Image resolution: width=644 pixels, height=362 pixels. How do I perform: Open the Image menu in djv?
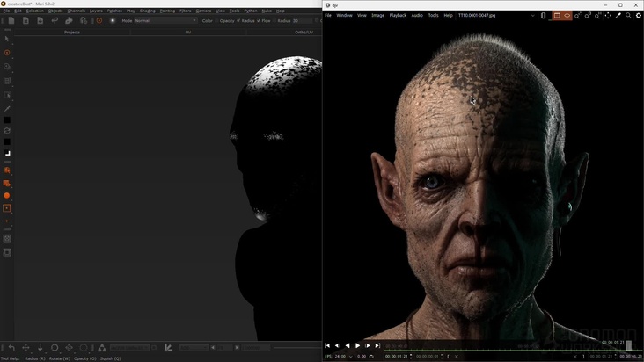tap(377, 16)
